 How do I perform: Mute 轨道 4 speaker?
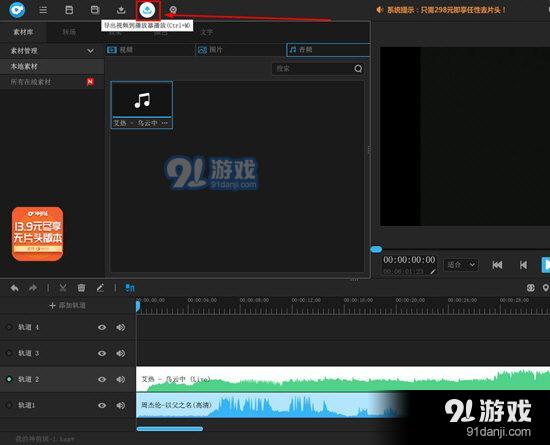click(120, 327)
